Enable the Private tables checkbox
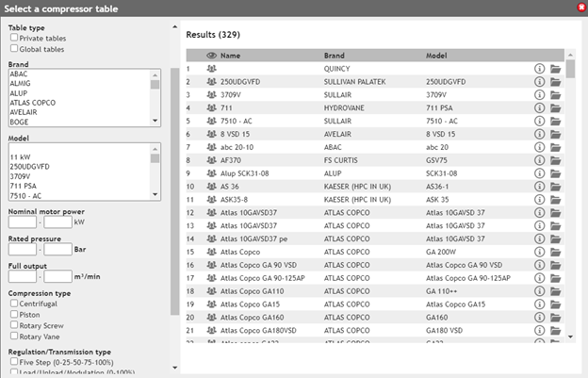Image resolution: width=588 pixels, height=378 pixels. (x=14, y=38)
